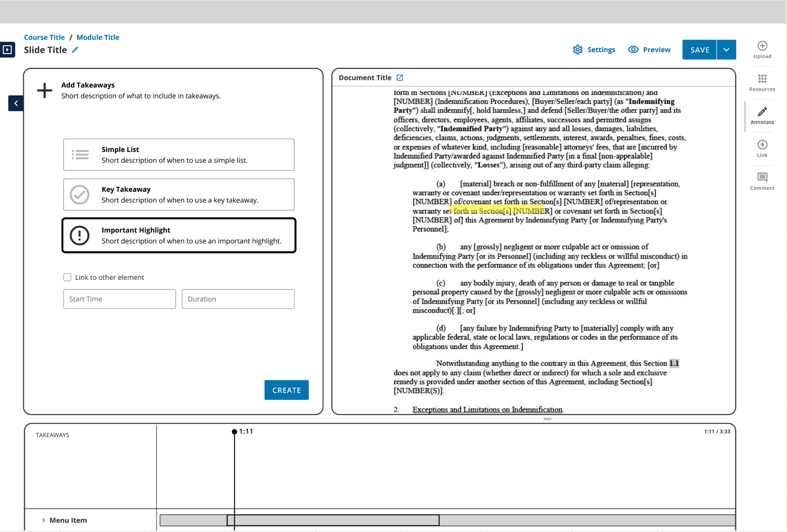Viewport: 787px width, 532px height.
Task: Select the Annotate pencil tool
Action: point(762,112)
